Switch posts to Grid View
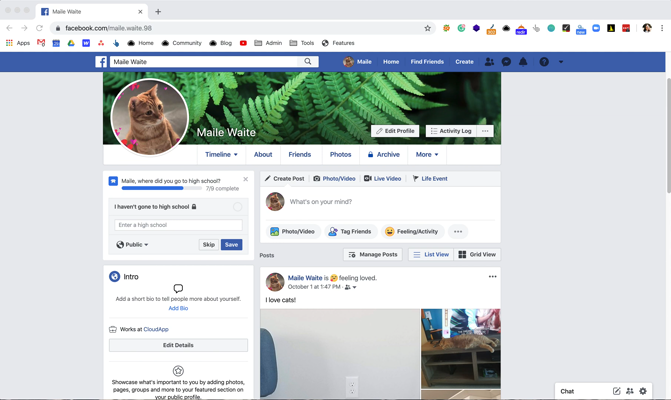The width and height of the screenshot is (671, 400). tap(477, 255)
